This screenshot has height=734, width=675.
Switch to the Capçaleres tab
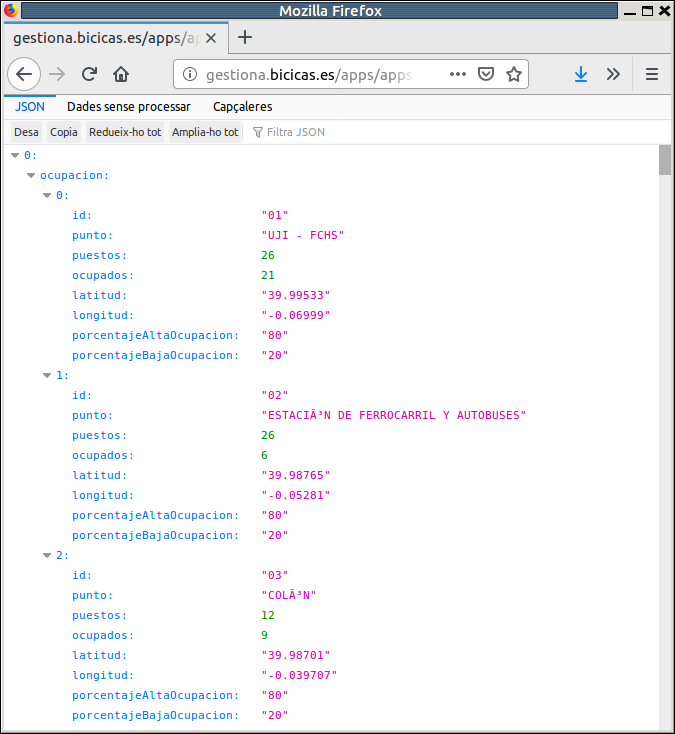pos(242,106)
